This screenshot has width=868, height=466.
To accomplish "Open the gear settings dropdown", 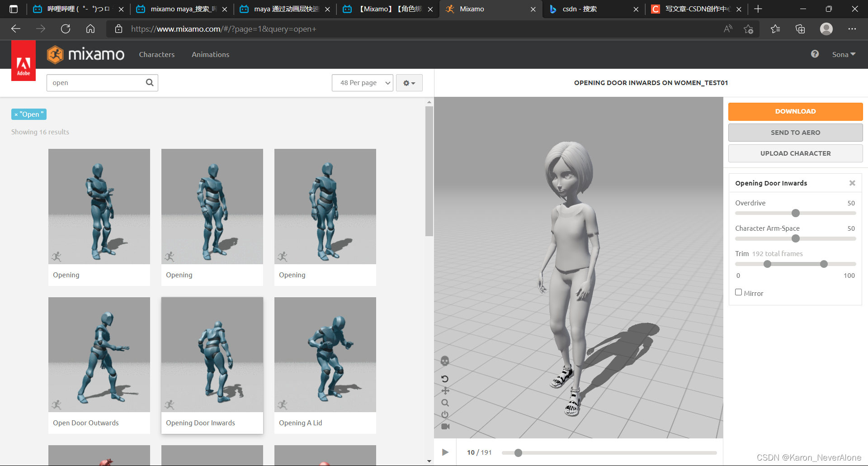I will [x=409, y=83].
